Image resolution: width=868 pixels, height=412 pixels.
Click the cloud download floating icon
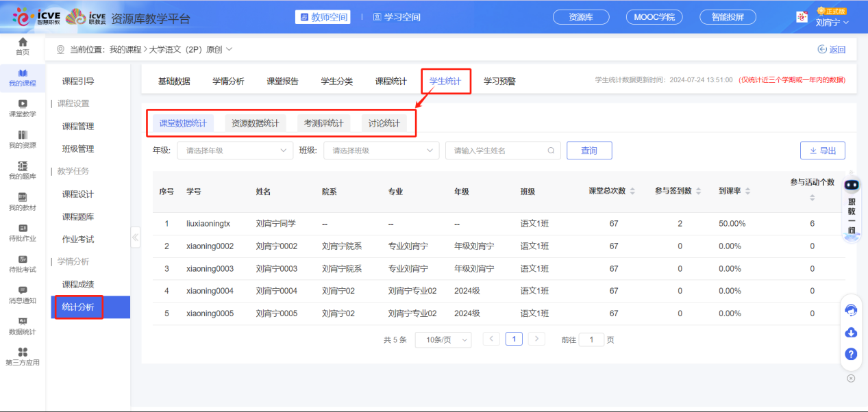pos(851,332)
